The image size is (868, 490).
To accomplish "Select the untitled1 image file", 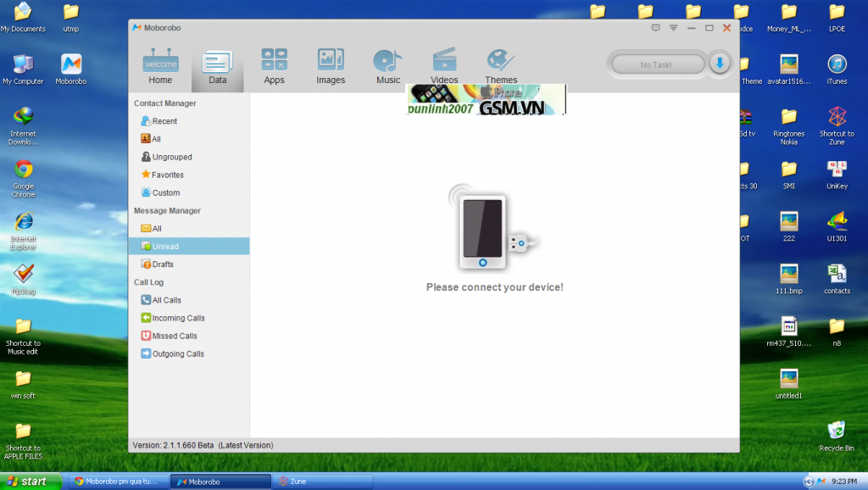I will pyautogui.click(x=789, y=384).
